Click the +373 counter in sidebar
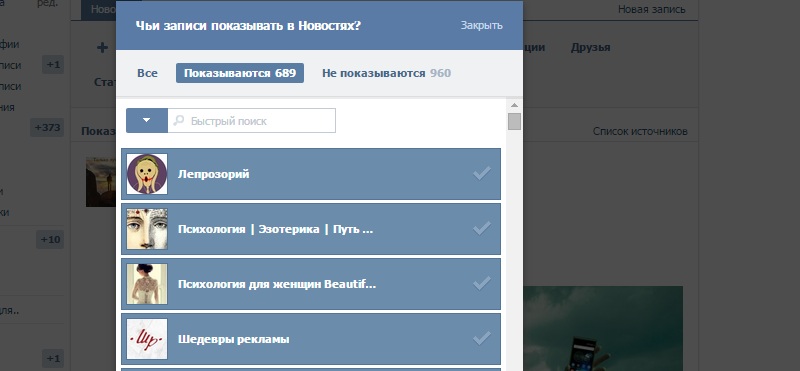800x371 pixels. pos(47,128)
